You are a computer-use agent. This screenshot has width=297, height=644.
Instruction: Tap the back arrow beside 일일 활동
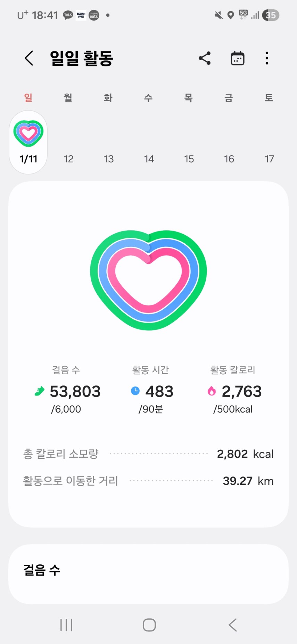(x=29, y=58)
